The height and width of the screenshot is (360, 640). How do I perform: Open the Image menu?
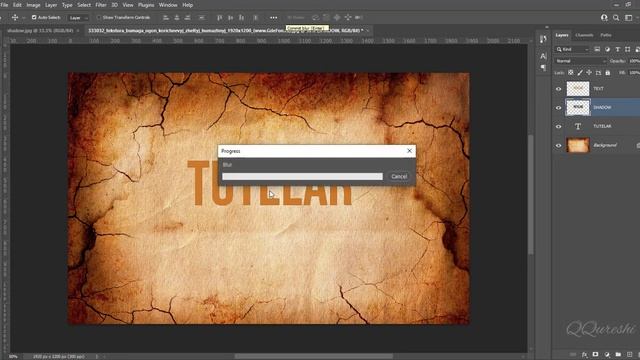coord(33,5)
